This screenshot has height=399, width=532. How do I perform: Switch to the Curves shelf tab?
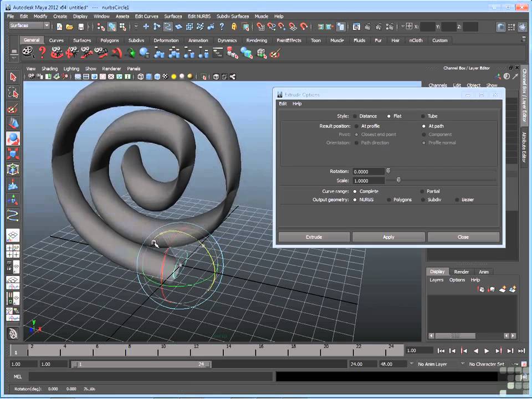coord(57,40)
